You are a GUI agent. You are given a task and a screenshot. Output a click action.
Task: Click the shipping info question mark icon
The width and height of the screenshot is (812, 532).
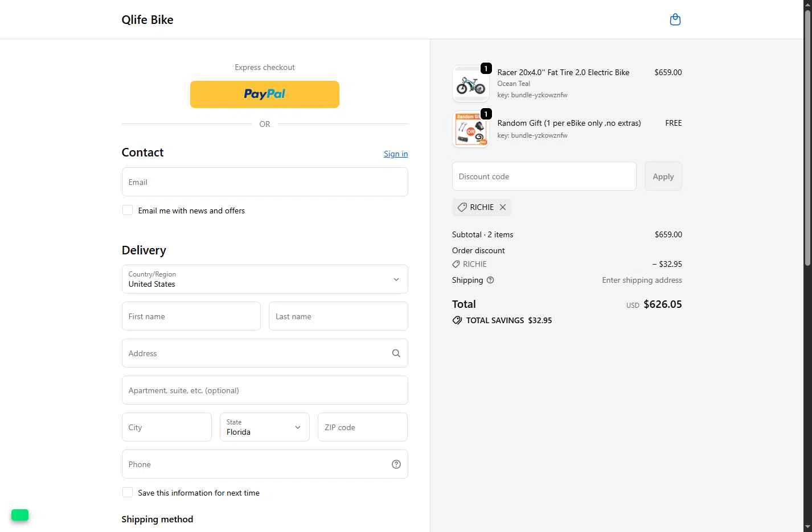point(490,280)
